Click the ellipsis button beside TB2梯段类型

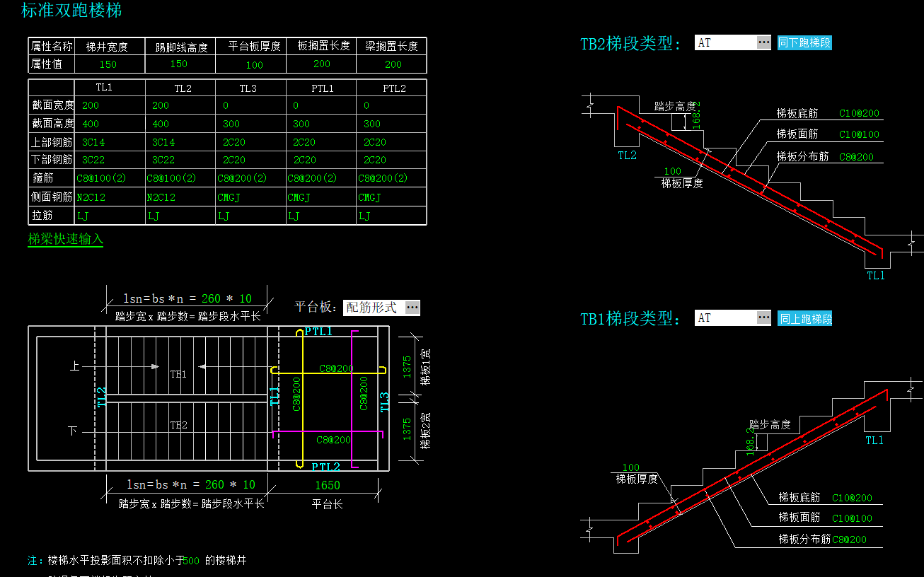(764, 42)
